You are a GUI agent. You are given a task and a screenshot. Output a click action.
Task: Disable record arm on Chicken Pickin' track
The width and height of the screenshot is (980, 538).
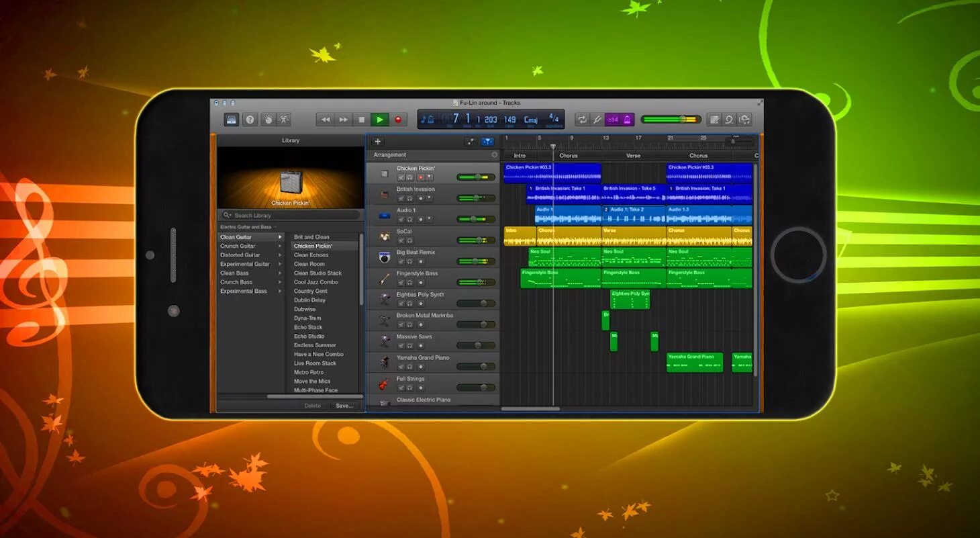tap(421, 177)
